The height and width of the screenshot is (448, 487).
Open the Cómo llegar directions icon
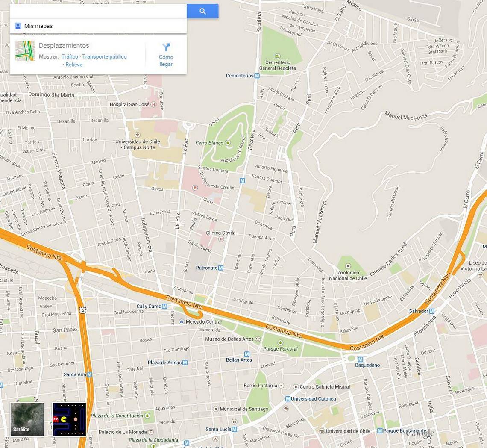coord(167,47)
